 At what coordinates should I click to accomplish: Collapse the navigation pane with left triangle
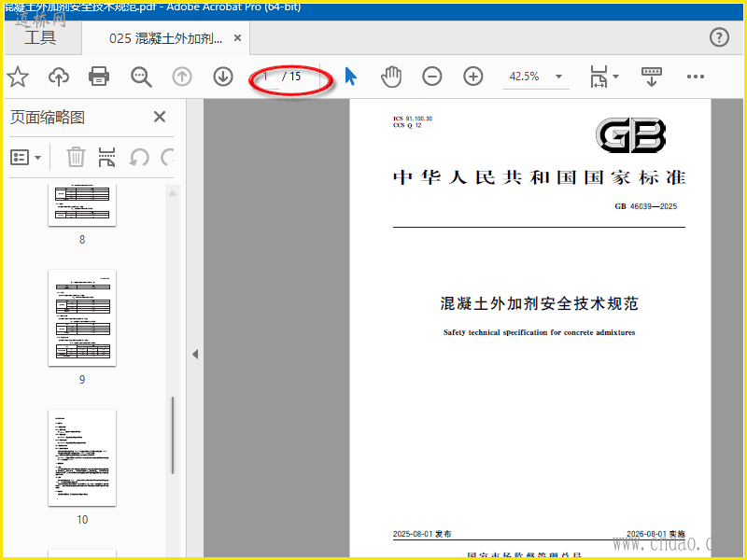195,355
